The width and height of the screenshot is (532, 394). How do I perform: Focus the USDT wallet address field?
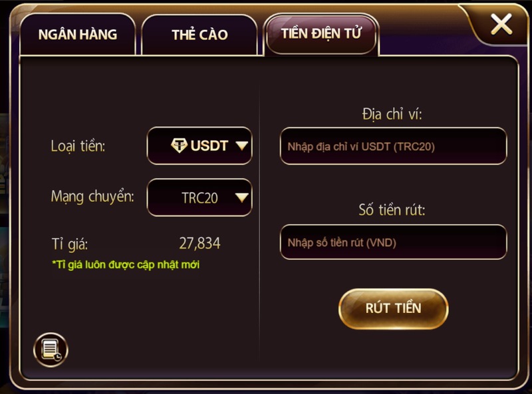click(393, 146)
